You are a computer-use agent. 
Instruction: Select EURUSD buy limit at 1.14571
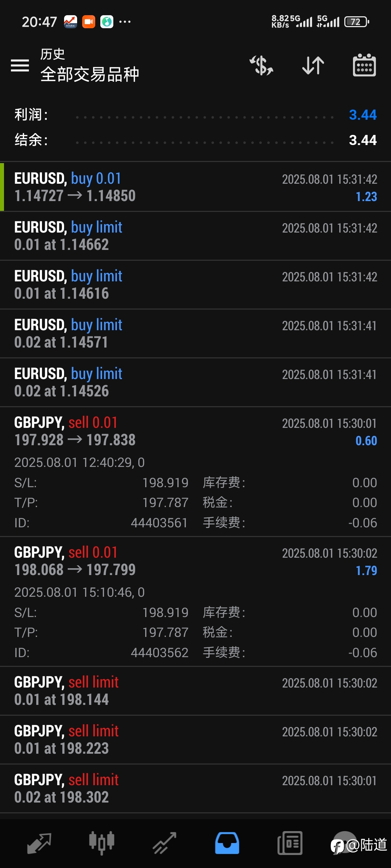pyautogui.click(x=195, y=333)
